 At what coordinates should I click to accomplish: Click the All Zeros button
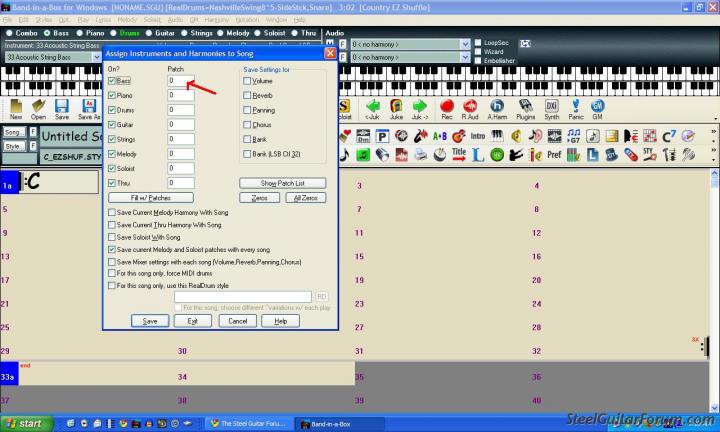[306, 197]
